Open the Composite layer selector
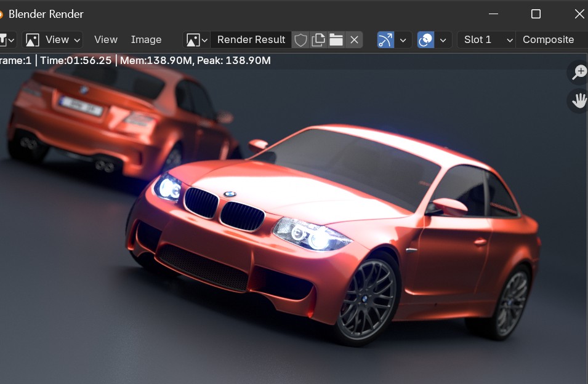 click(x=552, y=40)
